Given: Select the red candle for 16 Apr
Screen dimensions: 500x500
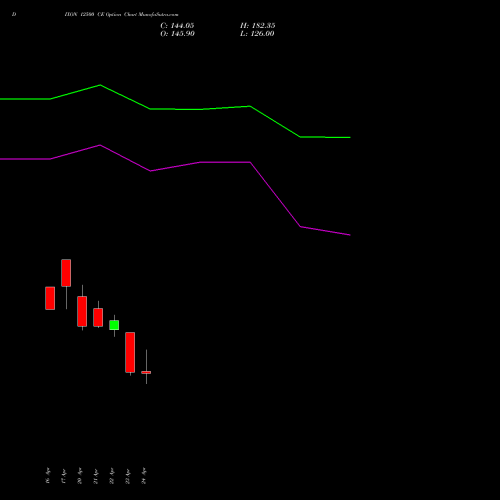Looking at the screenshot, I should point(50,298).
